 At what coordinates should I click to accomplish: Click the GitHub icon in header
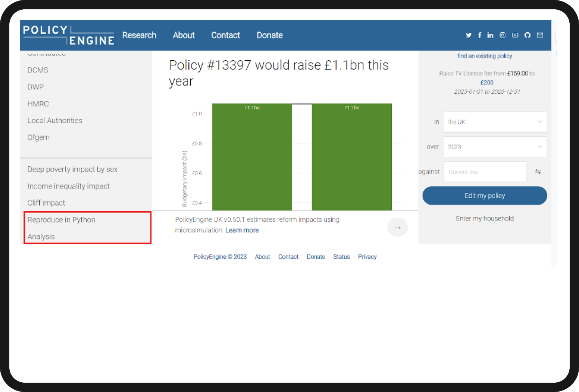[527, 35]
